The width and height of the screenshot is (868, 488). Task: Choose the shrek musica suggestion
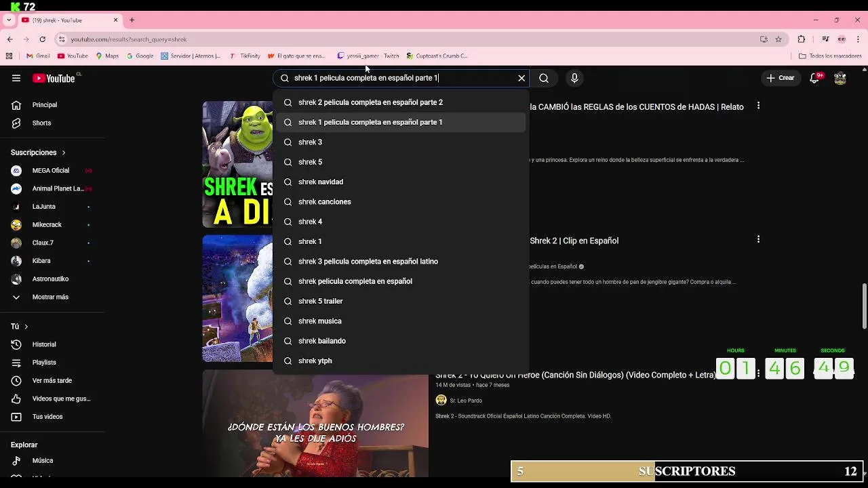point(401,321)
